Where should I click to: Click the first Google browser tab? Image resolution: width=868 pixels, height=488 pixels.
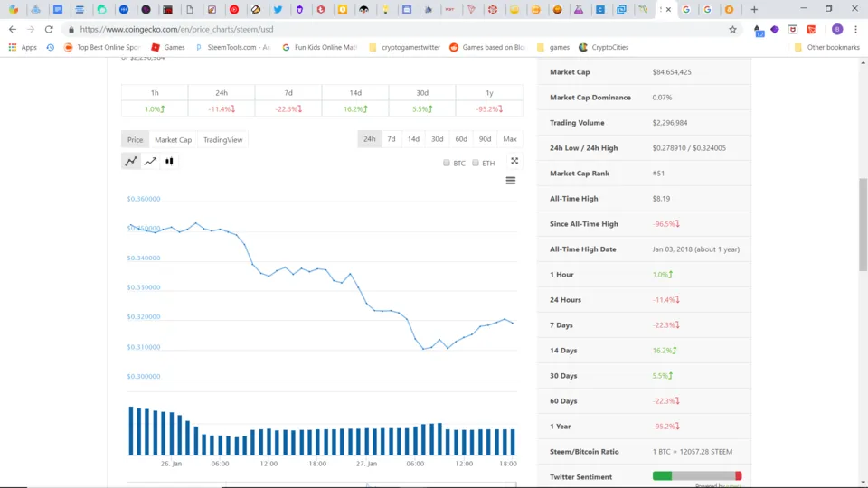pos(686,9)
